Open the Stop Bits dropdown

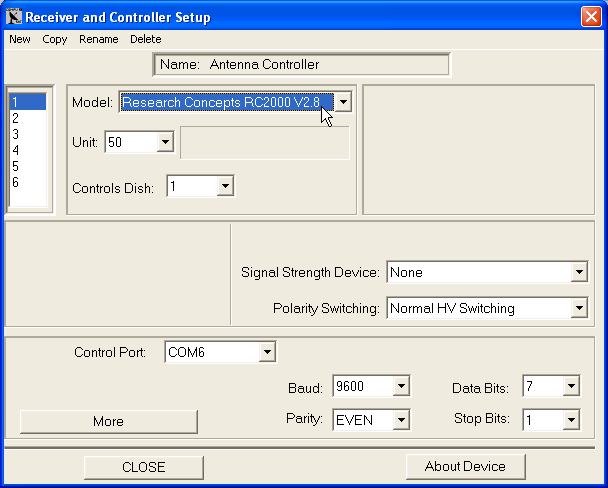tap(551, 420)
